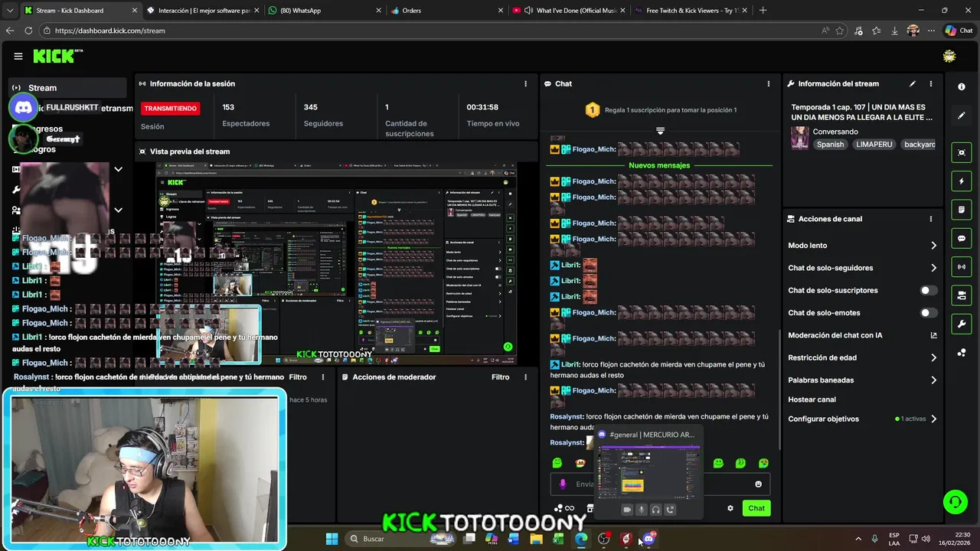The width and height of the screenshot is (980, 551).
Task: Open Filtro on Acciones de moderador panel
Action: tap(500, 377)
